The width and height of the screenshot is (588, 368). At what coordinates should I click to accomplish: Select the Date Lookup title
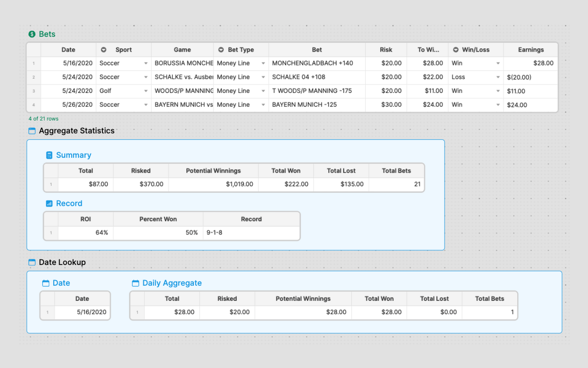(62, 262)
